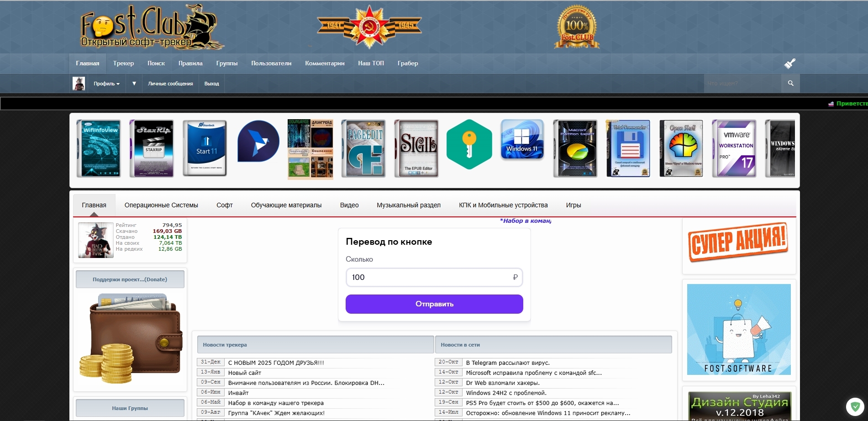Click the green hexagon key icon
868x421 pixels.
(x=469, y=144)
